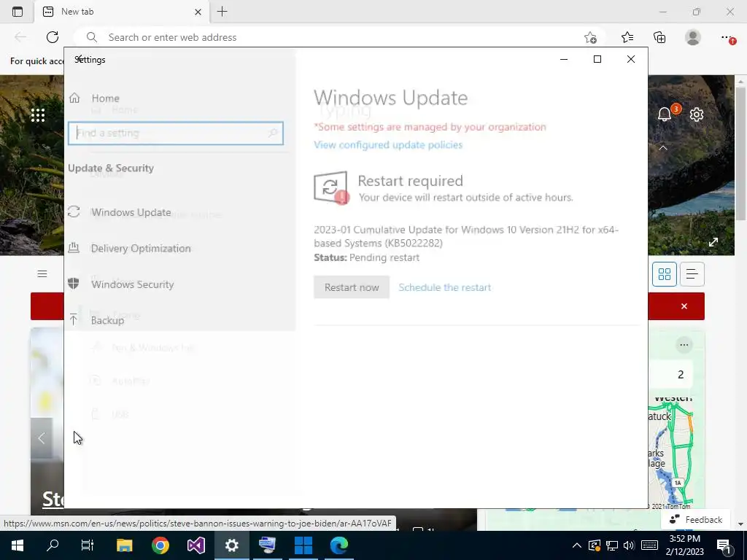Expand the background image in Edge page
This screenshot has width=747, height=560.
tap(713, 242)
